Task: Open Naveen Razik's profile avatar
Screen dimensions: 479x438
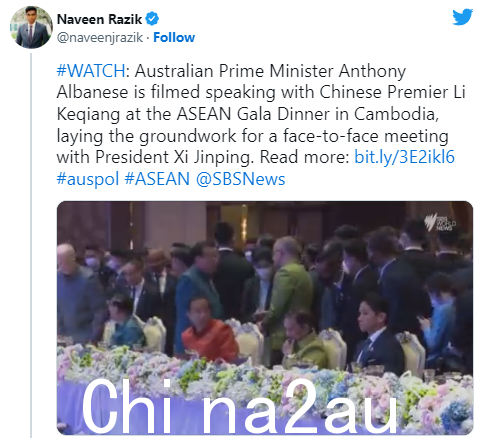Action: click(31, 27)
